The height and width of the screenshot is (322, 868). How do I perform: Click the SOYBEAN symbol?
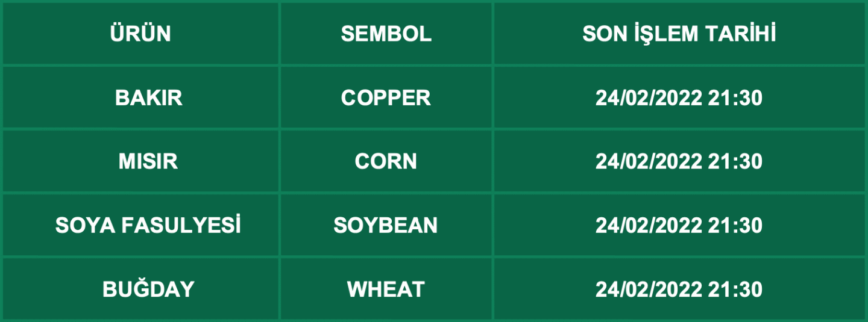(x=386, y=226)
